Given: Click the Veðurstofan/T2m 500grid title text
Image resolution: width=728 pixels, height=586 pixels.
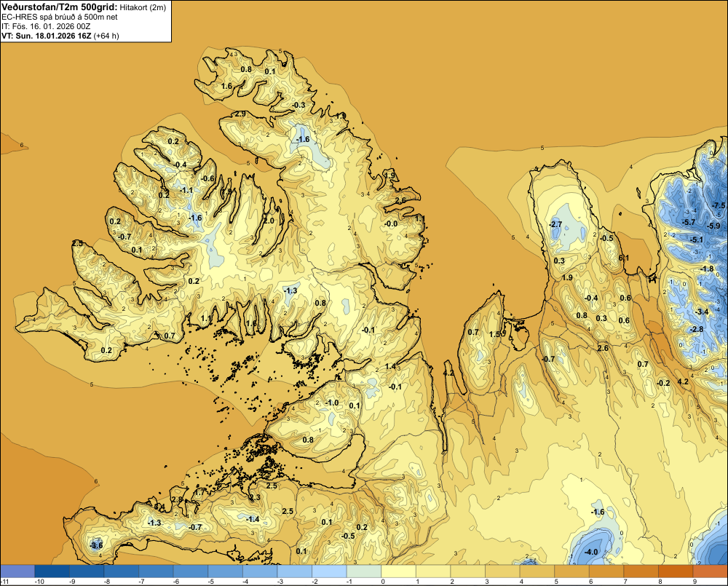Looking at the screenshot, I should [60, 7].
